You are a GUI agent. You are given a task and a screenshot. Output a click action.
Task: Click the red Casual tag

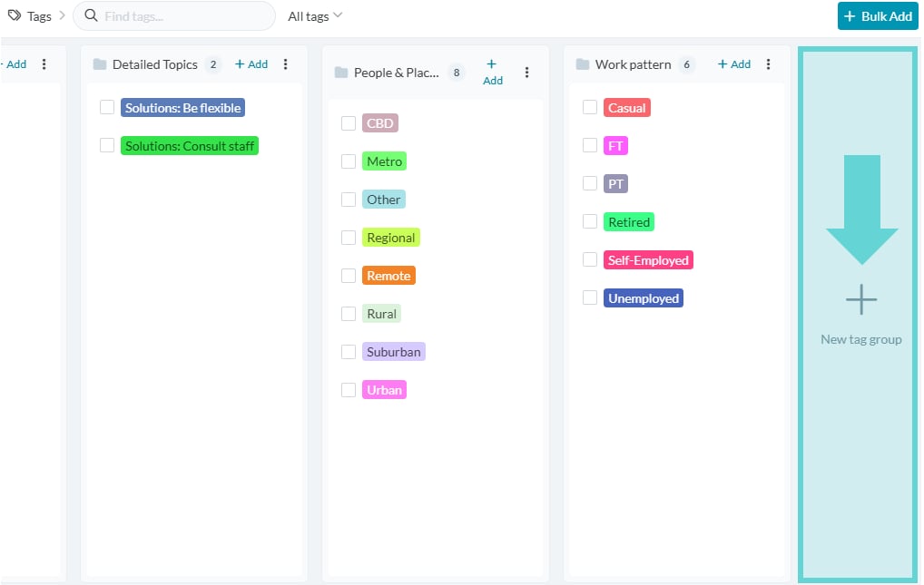point(627,108)
